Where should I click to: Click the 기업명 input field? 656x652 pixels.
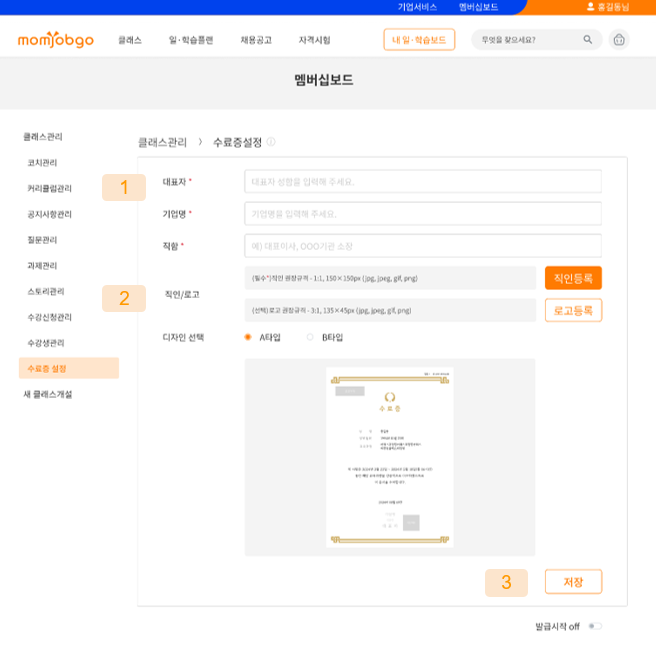pyautogui.click(x=422, y=214)
